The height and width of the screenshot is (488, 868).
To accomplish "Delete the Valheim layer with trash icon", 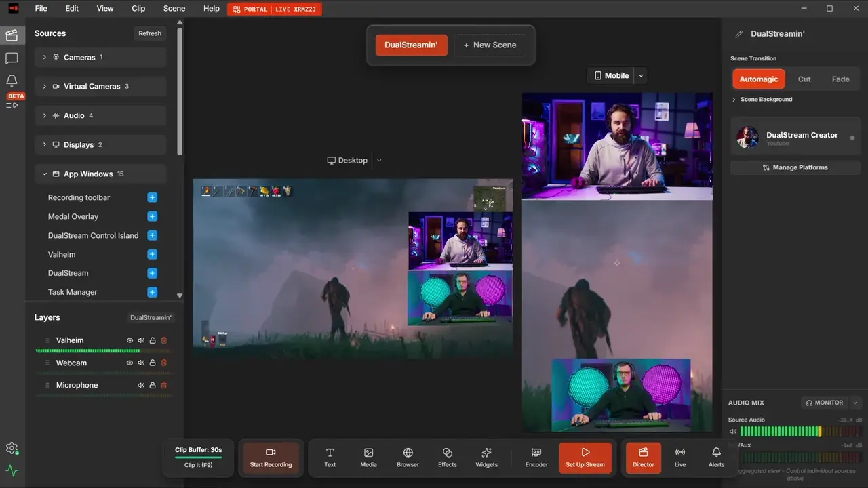I will pos(164,340).
